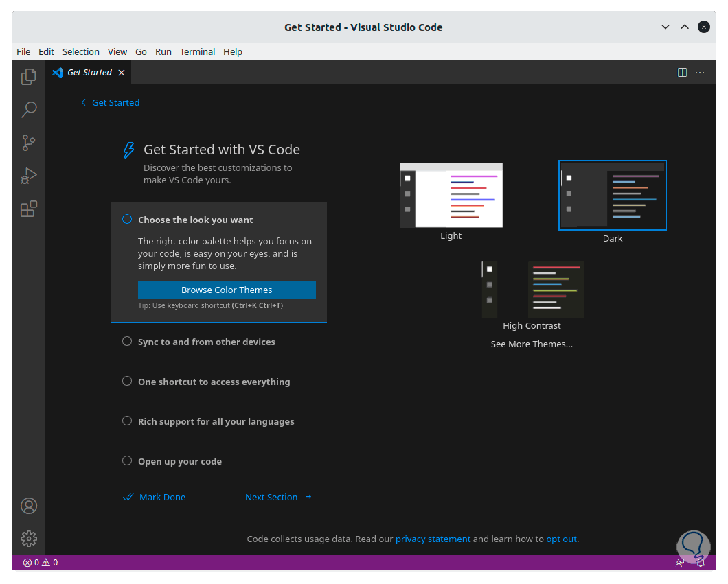Open the Manage gear icon

click(29, 539)
